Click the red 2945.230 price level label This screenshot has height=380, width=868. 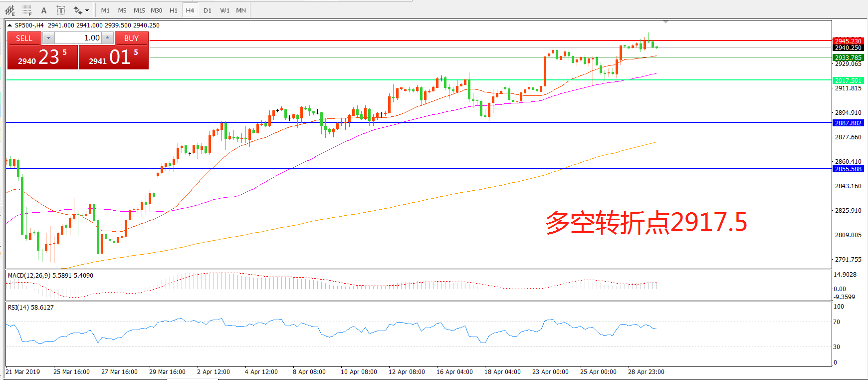click(x=848, y=41)
